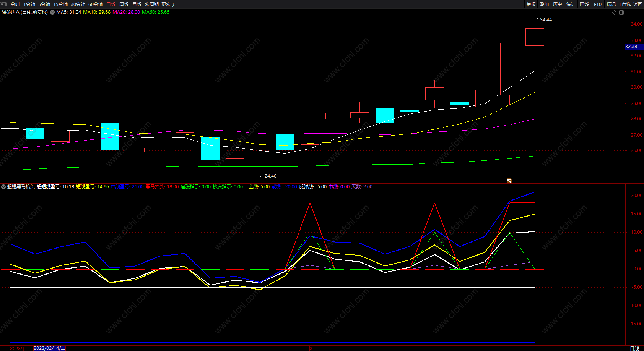Click the 叠加 overlay button
The height and width of the screenshot is (351, 644).
pos(544,5)
